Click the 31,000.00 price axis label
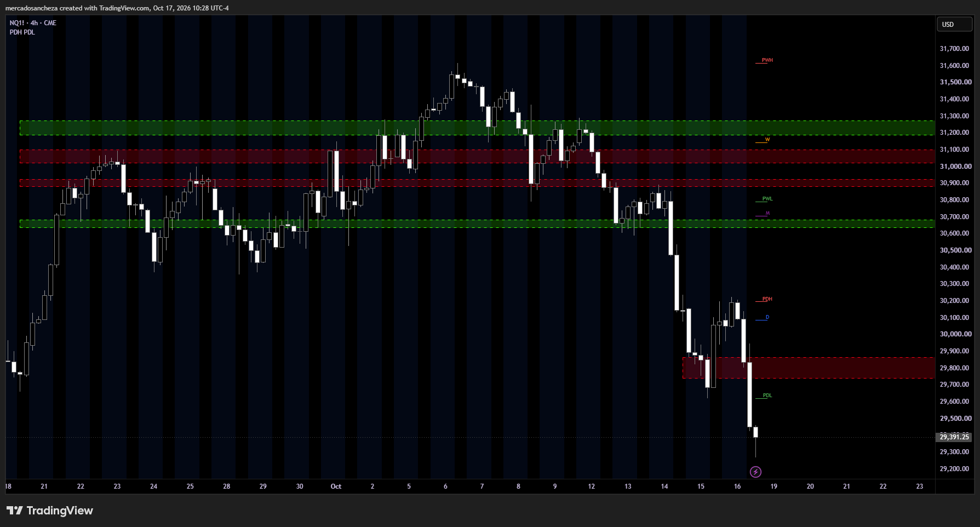The image size is (980, 527). [955, 167]
